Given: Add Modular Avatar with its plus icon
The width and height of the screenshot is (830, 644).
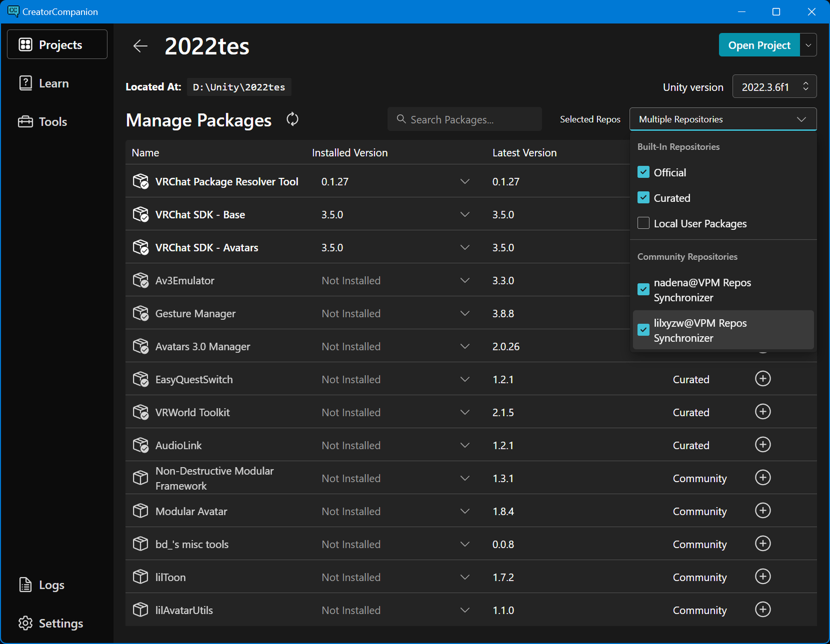Looking at the screenshot, I should (763, 511).
